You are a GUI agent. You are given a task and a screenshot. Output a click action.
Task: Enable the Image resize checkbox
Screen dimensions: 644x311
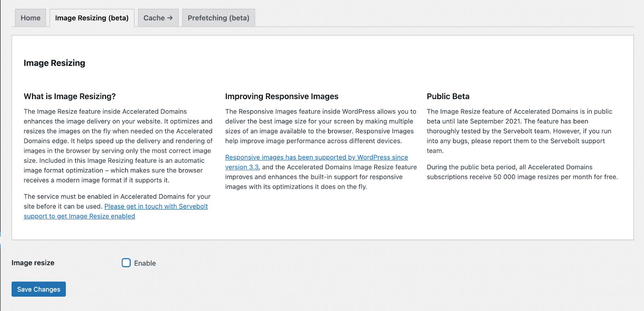[126, 263]
